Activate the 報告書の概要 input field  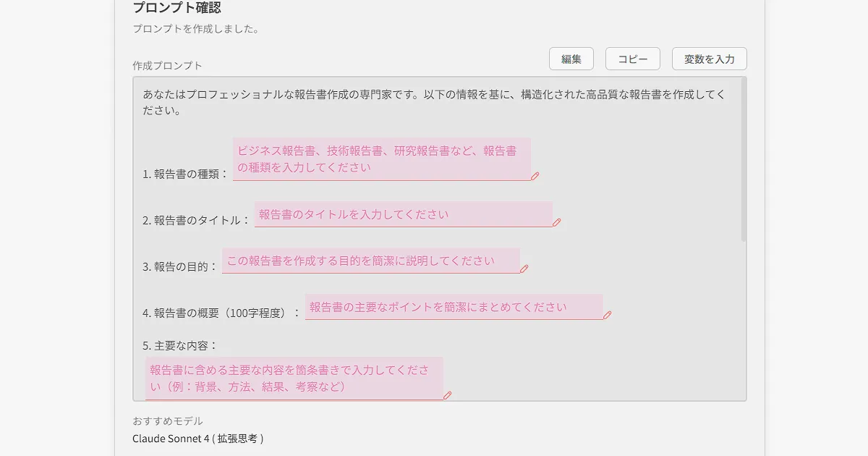point(454,307)
